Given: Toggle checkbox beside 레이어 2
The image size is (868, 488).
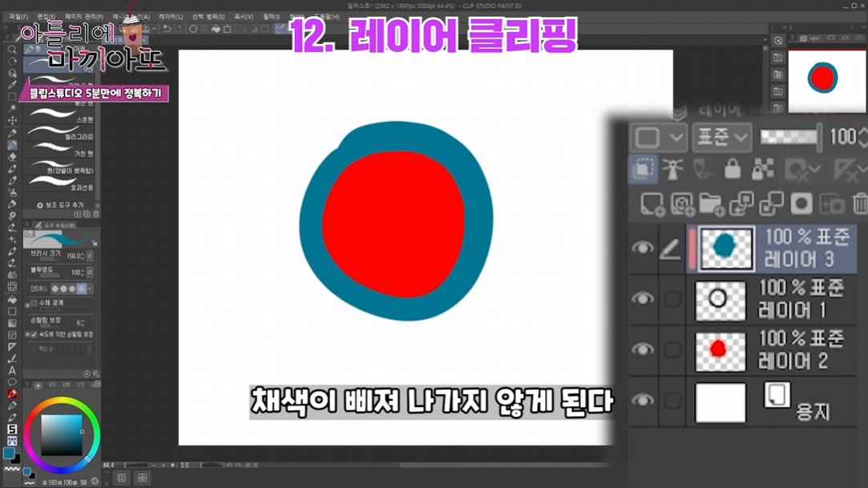Looking at the screenshot, I should point(672,349).
